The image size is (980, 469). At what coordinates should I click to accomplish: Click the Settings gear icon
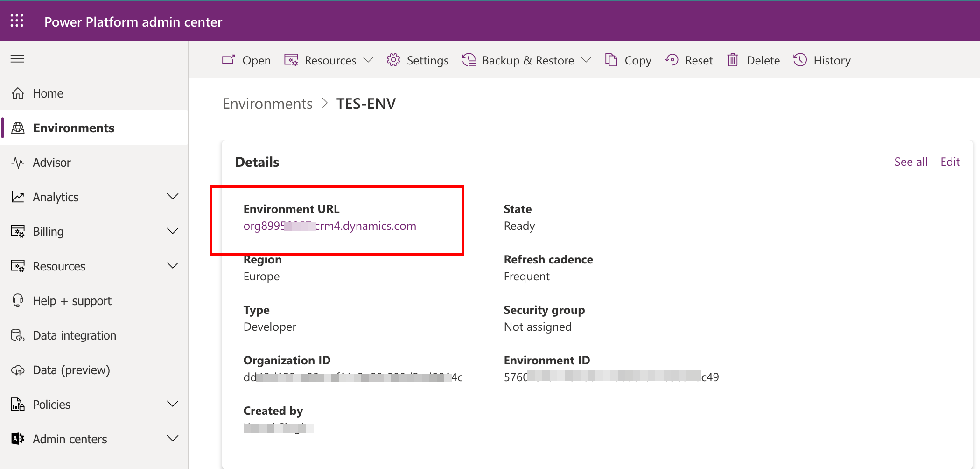[x=393, y=60]
